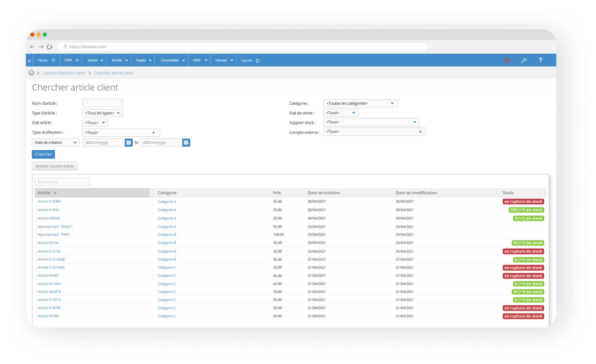
Task: Open the Type d'utilisation dropdown
Action: pyautogui.click(x=121, y=133)
